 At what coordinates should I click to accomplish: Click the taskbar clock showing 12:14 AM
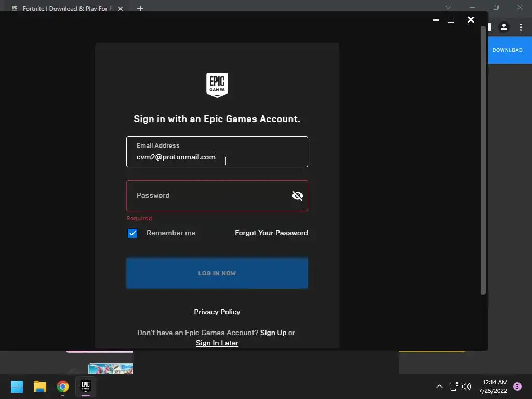[493, 387]
